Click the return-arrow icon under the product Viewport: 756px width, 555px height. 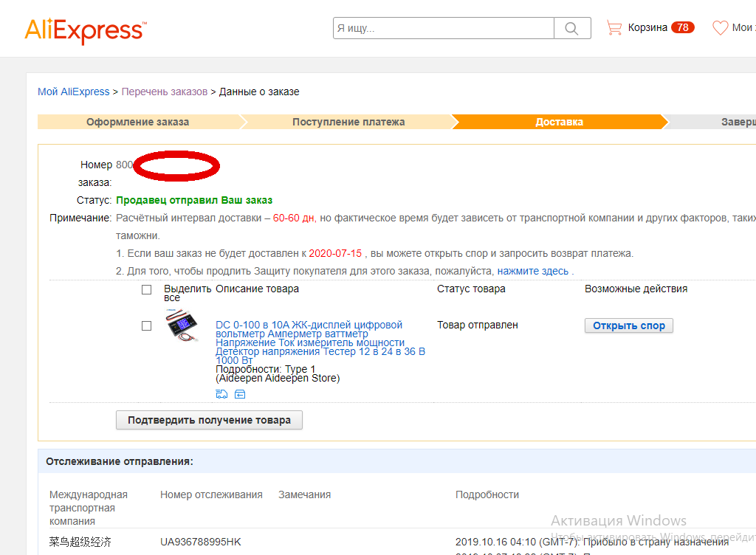(240, 394)
